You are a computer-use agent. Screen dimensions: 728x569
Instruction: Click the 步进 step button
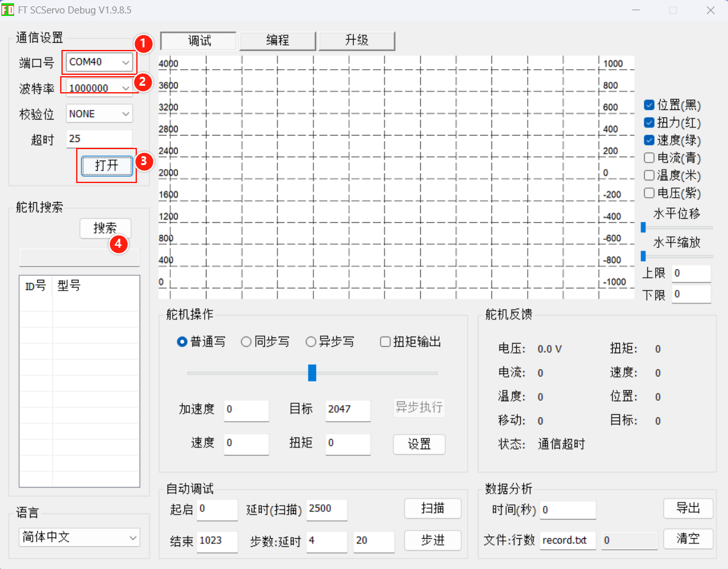pos(432,540)
